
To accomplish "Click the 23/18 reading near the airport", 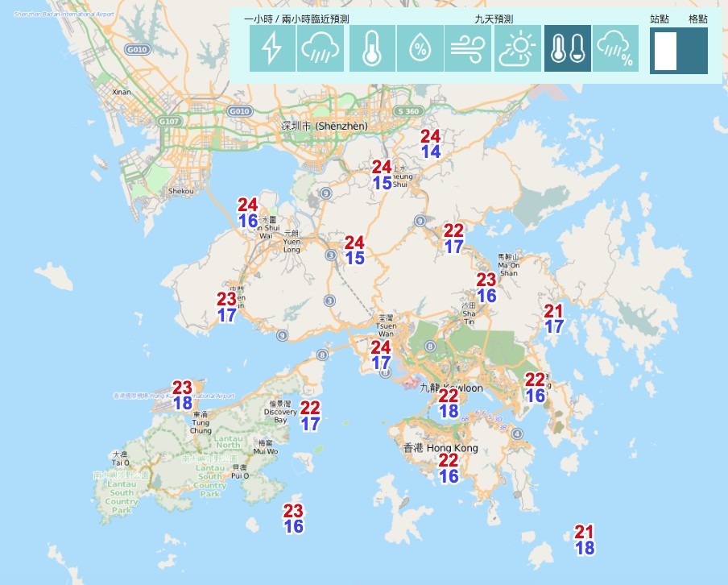I will pos(180,394).
